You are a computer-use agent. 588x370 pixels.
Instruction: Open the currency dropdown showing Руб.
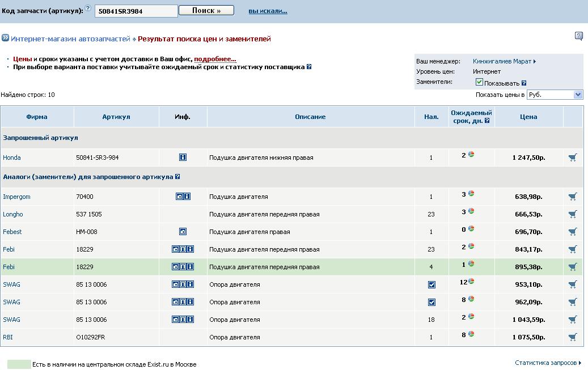(x=555, y=95)
